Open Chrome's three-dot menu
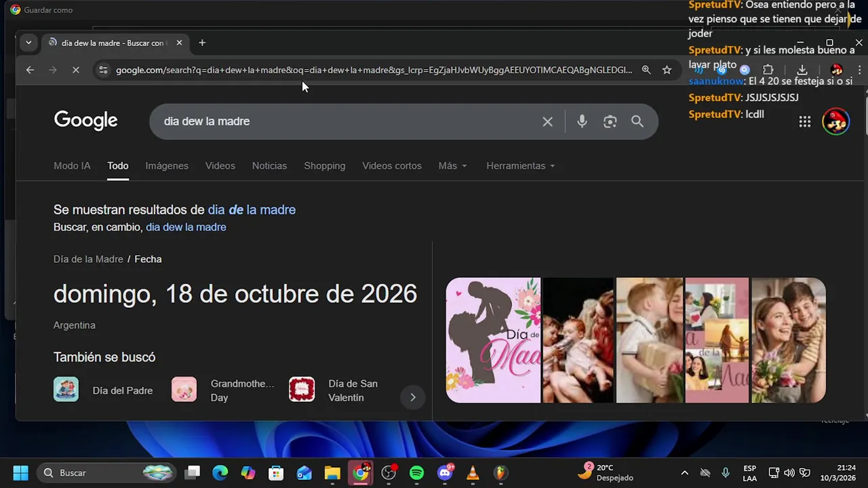Screen dimensions: 868x488 coord(860,70)
